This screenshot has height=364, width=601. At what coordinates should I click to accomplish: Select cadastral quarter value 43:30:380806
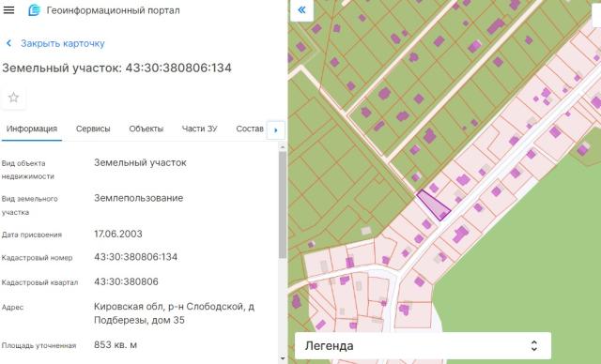tap(126, 281)
